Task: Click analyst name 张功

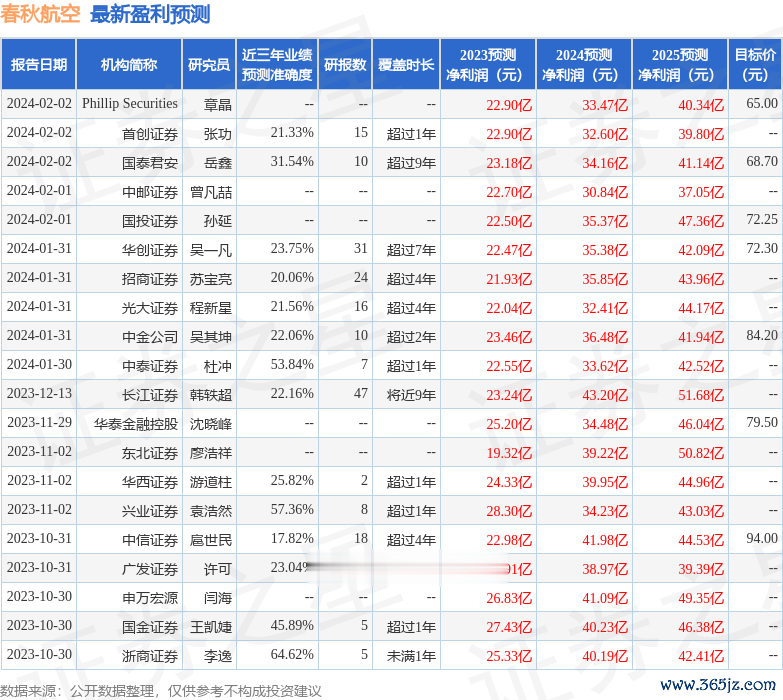Action: point(218,134)
